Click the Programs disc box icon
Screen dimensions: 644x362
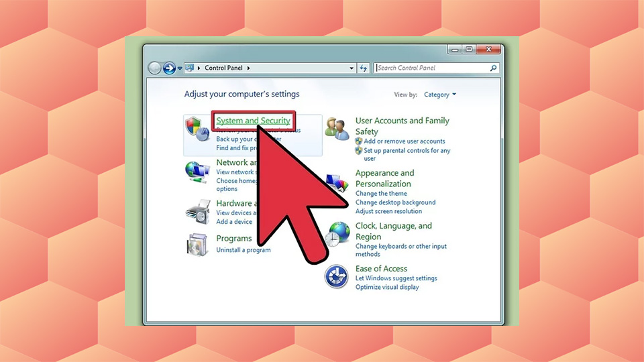pos(197,245)
